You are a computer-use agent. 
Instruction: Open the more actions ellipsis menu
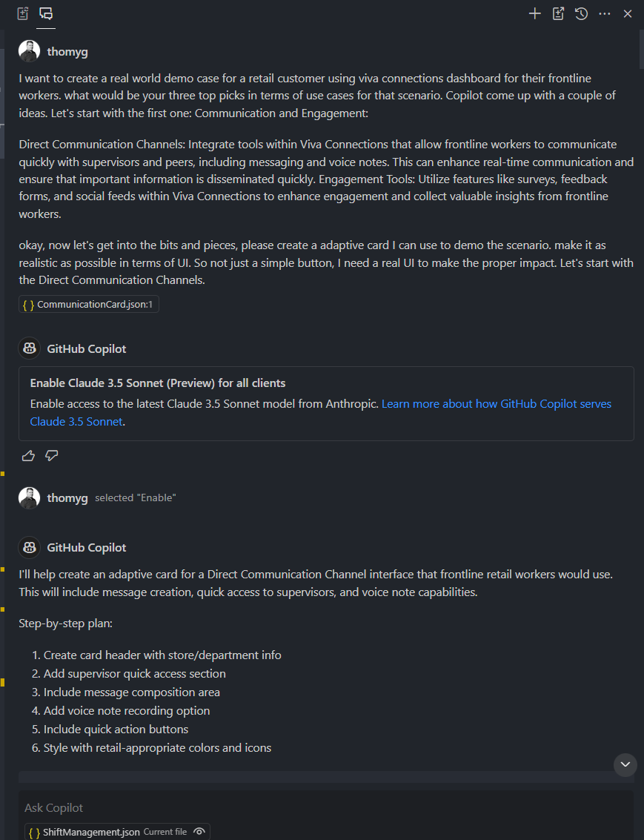pyautogui.click(x=605, y=14)
